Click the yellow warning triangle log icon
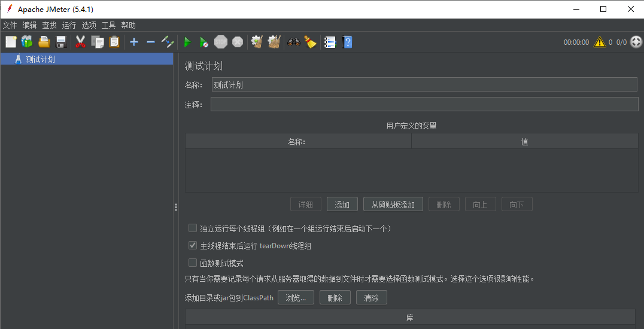The width and height of the screenshot is (644, 329). click(599, 42)
